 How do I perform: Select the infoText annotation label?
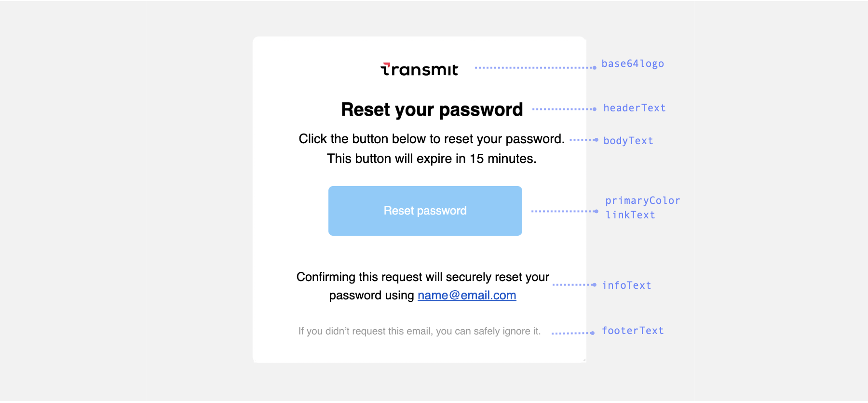tap(627, 285)
